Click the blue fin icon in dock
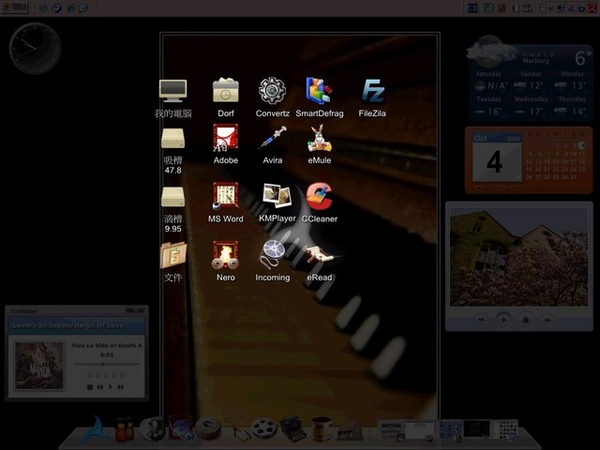This screenshot has height=450, width=600. pos(95,429)
